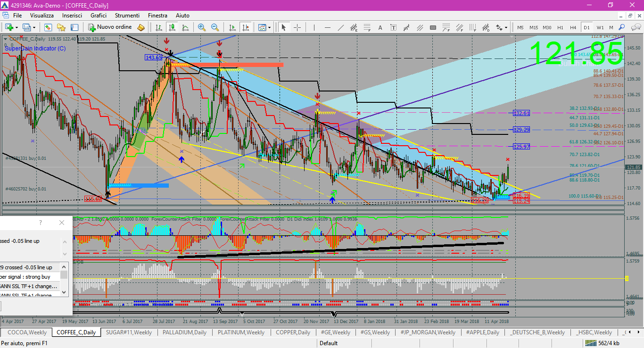Open the Grafici menu

pyautogui.click(x=99, y=16)
